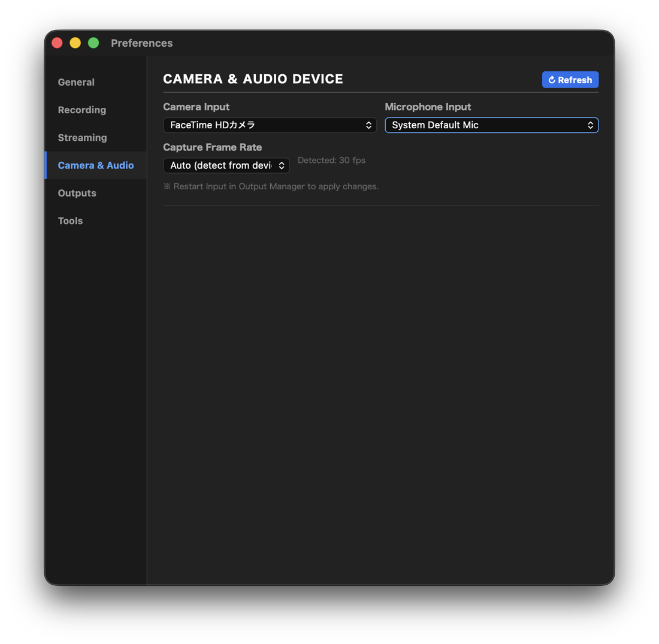Click the Refresh devices button
This screenshot has width=659, height=644.
coord(570,80)
